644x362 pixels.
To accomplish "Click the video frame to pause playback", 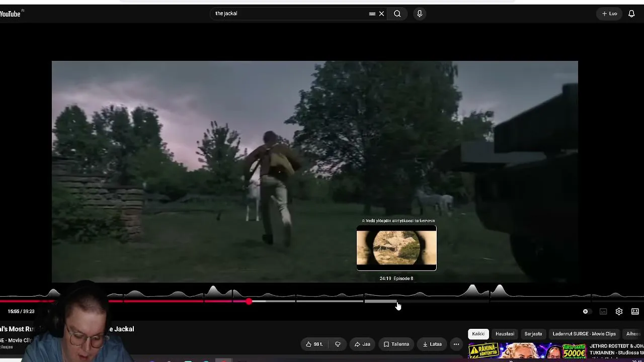I will coord(315,171).
